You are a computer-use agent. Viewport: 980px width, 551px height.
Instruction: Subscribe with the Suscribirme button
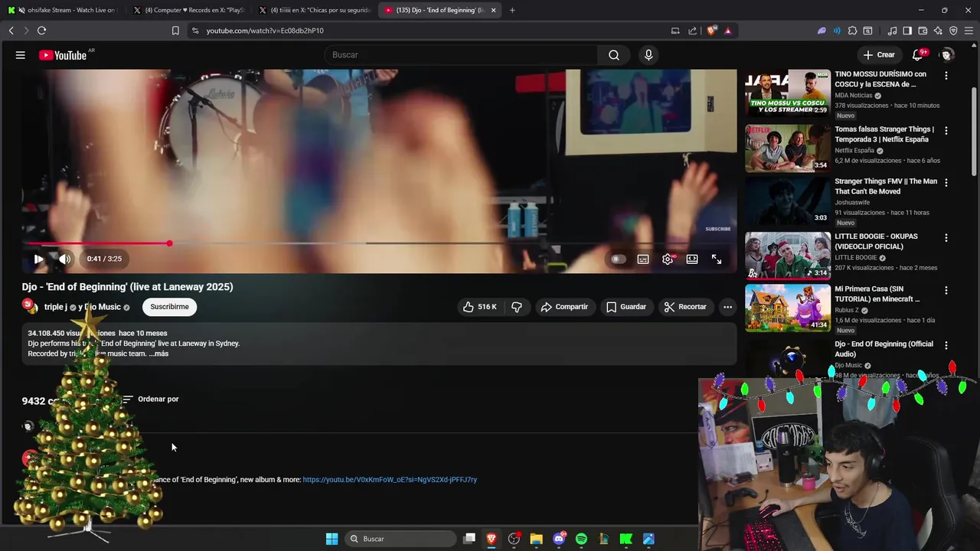(169, 307)
